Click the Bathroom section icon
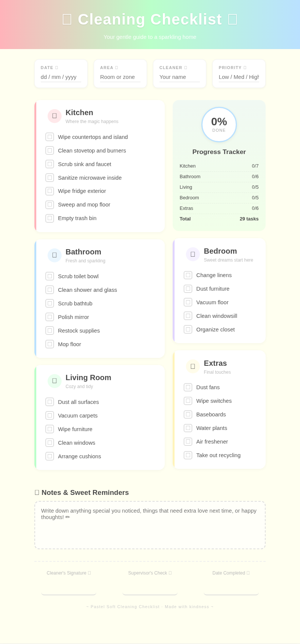 54,255
